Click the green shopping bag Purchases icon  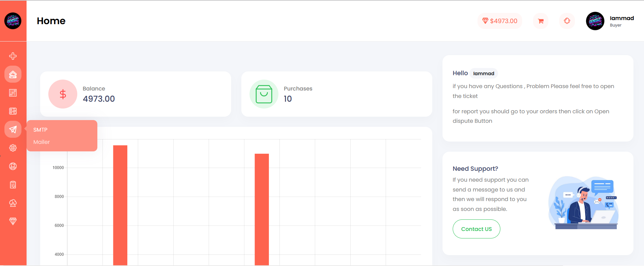click(x=264, y=94)
